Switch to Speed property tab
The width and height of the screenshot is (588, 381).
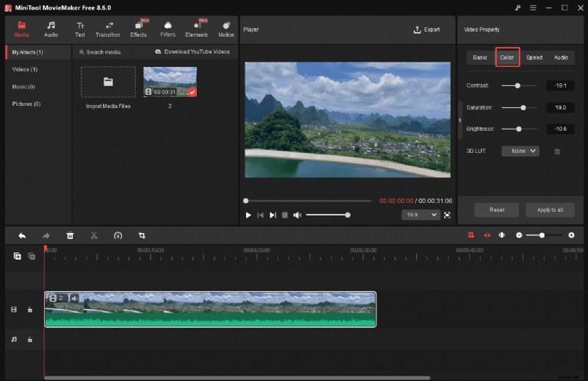[x=534, y=57]
